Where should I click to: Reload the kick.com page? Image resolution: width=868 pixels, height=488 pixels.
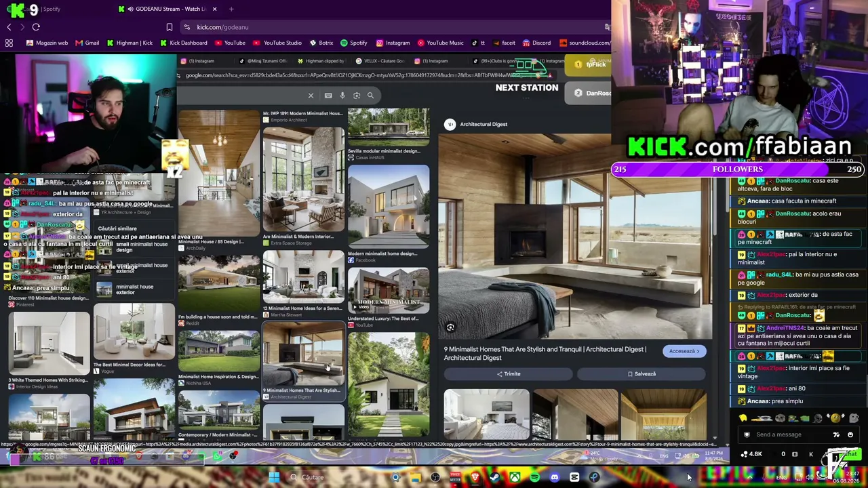point(36,27)
